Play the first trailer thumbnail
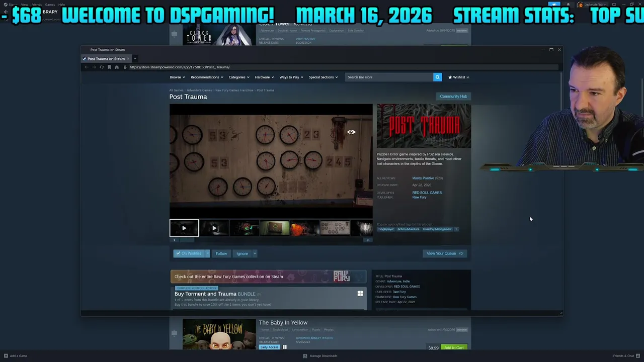644x362 pixels. tap(184, 228)
